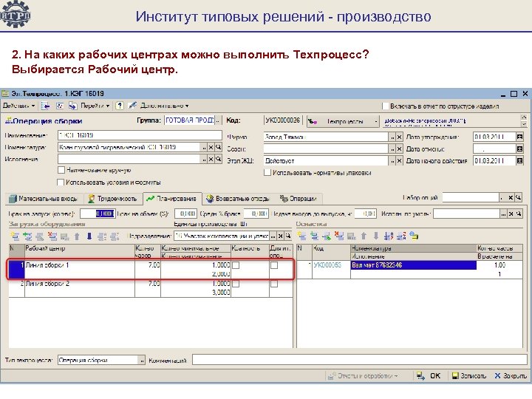
Task: Click the info/selection icon at end of Оснастка toolbar
Action: point(414,236)
